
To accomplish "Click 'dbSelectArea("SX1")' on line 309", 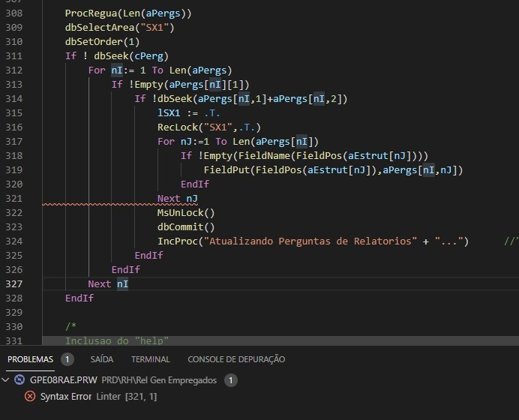I will pos(119,28).
